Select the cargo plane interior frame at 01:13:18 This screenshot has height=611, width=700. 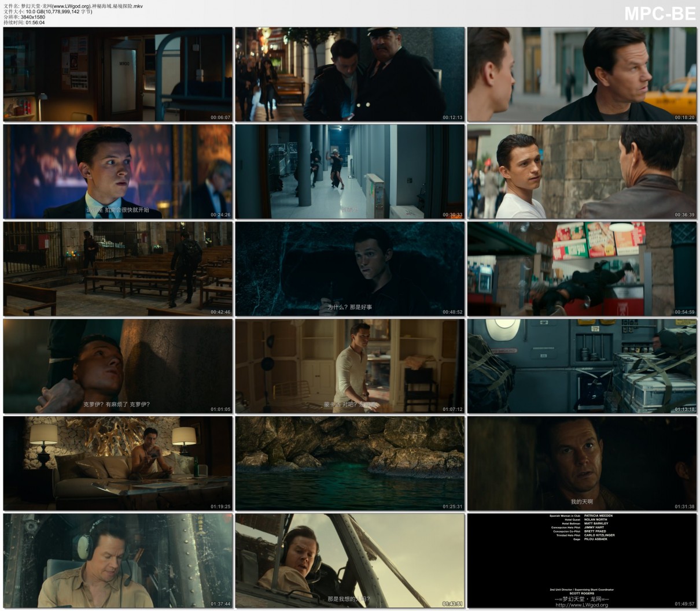click(582, 366)
